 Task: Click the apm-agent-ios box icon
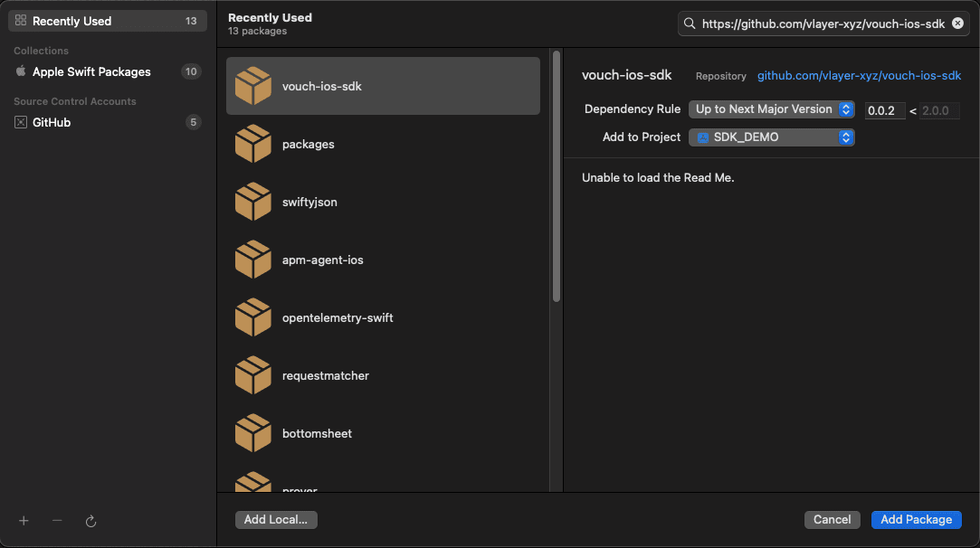(253, 260)
